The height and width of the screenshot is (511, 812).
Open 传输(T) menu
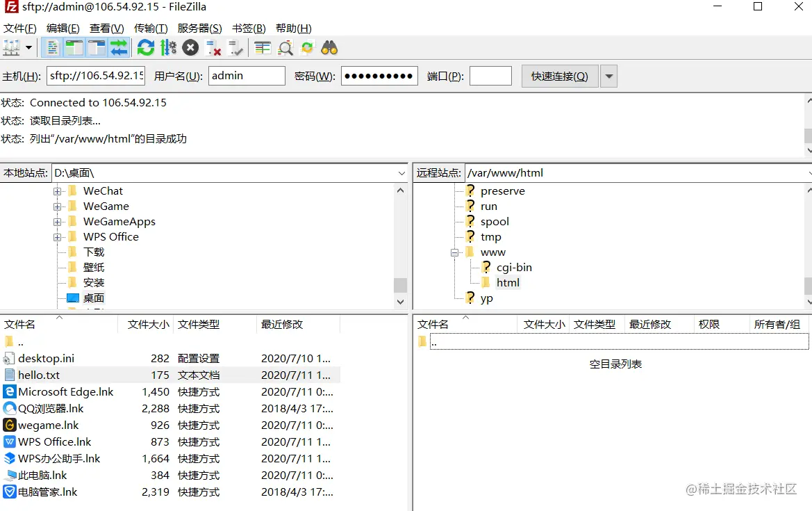pyautogui.click(x=151, y=28)
